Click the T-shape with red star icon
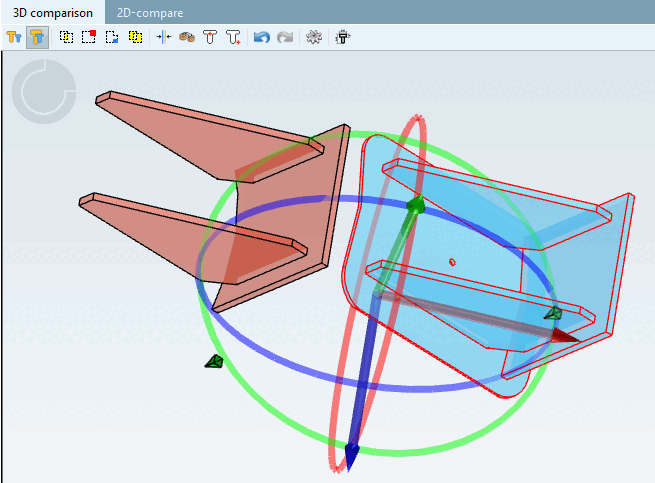Image resolution: width=655 pixels, height=483 pixels. click(234, 37)
